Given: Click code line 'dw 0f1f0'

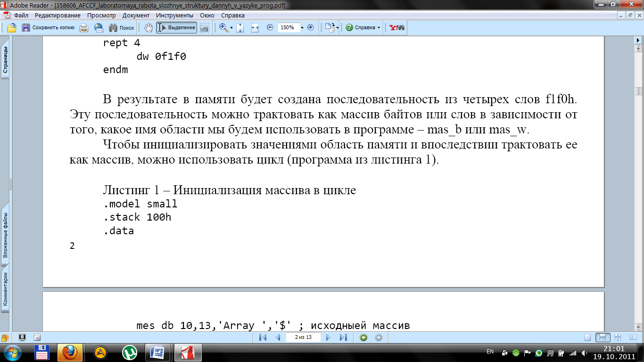Looking at the screenshot, I should 161,56.
